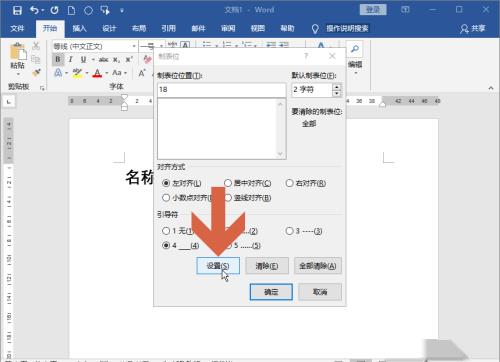
Task: Open the font name dropdown 等线 (中文正文)
Action: (134, 46)
